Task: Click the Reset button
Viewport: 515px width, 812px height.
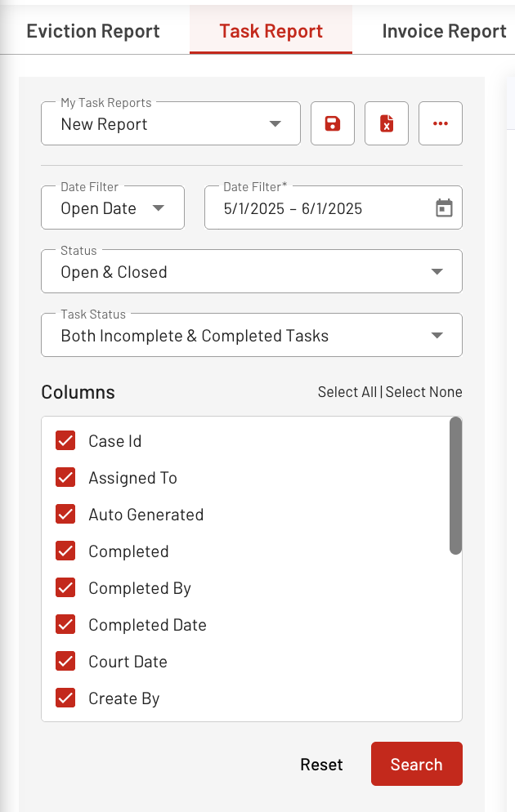Action: coord(321,765)
